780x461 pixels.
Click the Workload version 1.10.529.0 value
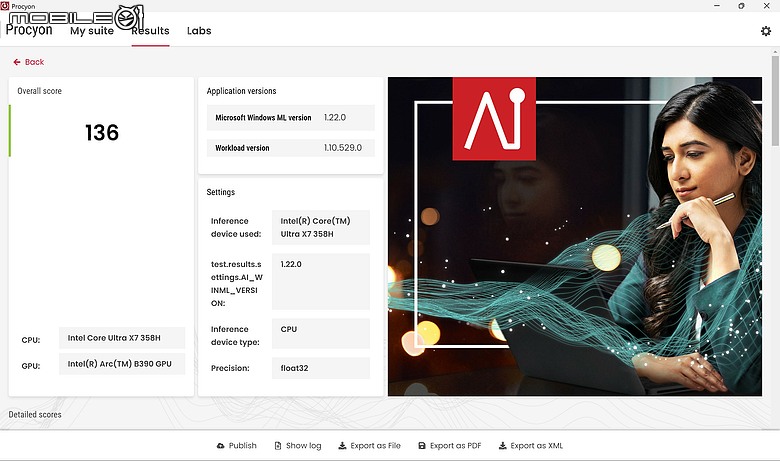[343, 148]
